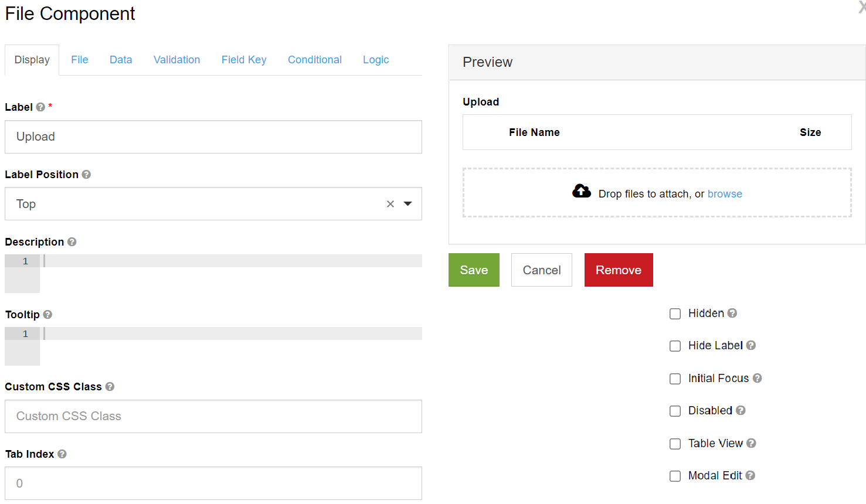Toggle the Initial Focus checkbox
The height and width of the screenshot is (504, 866).
coord(675,379)
